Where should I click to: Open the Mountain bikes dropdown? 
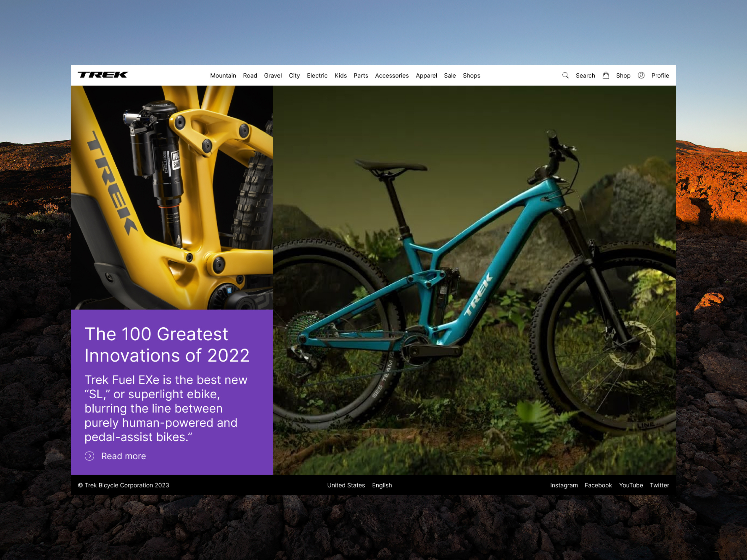[x=223, y=75]
